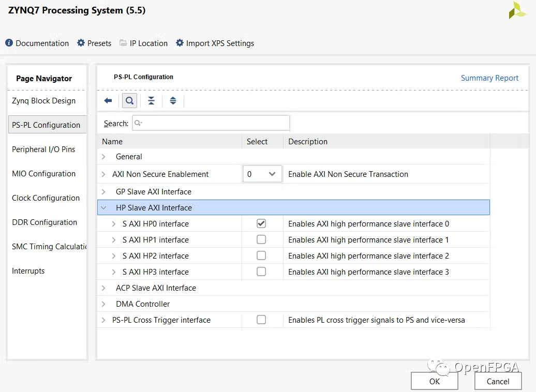This screenshot has height=392, width=536.
Task: Click the Expand All toolbar icon
Action: coord(173,101)
